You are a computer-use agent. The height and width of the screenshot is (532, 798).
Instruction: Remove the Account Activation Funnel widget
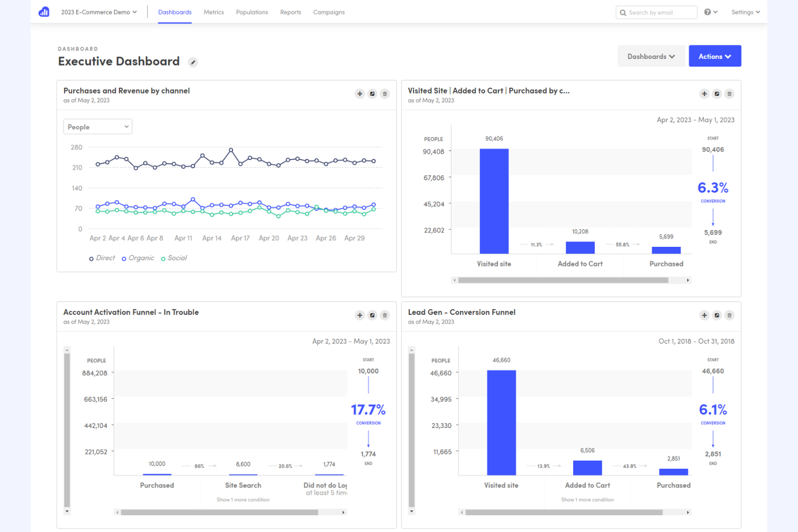(384, 315)
